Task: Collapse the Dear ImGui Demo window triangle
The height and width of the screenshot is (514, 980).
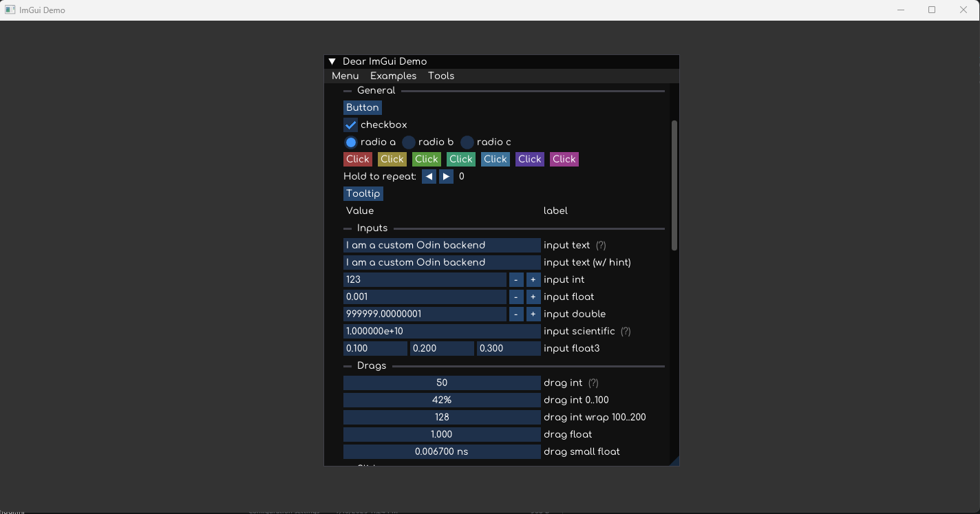Action: [332, 62]
